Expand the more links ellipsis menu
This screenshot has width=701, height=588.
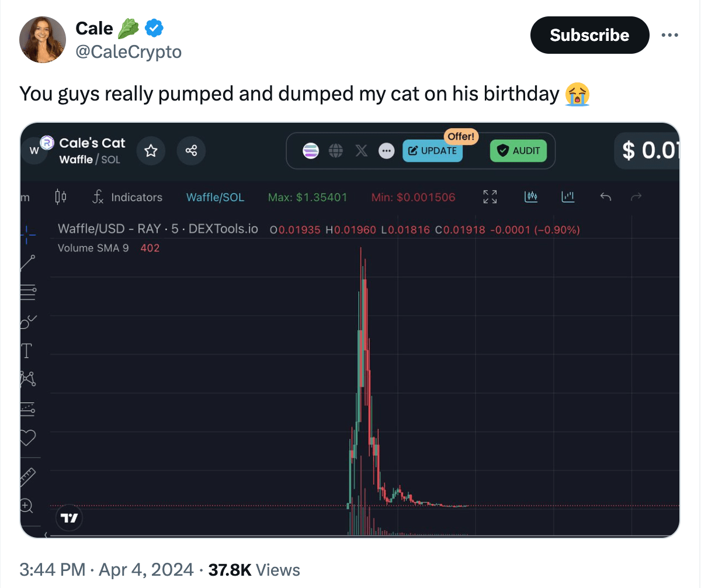386,151
